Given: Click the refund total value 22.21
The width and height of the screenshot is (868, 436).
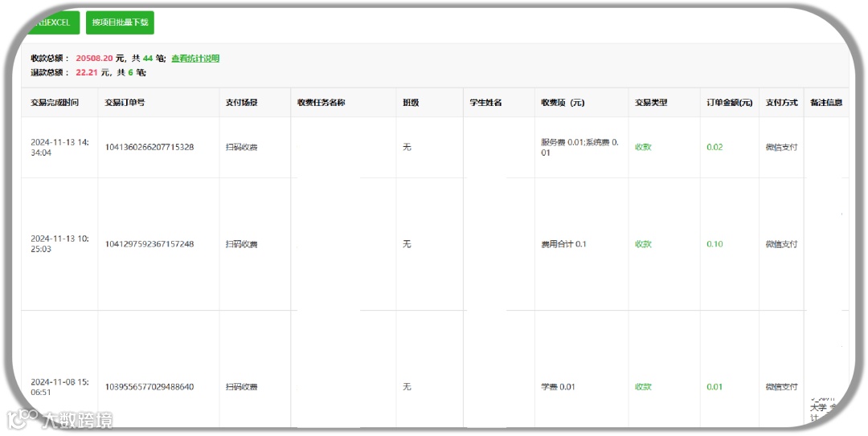Looking at the screenshot, I should [x=86, y=72].
